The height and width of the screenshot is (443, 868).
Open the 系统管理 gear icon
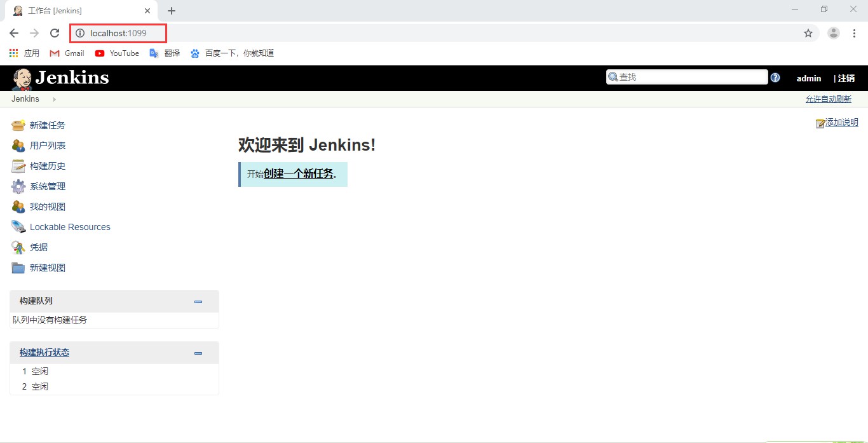click(x=18, y=186)
